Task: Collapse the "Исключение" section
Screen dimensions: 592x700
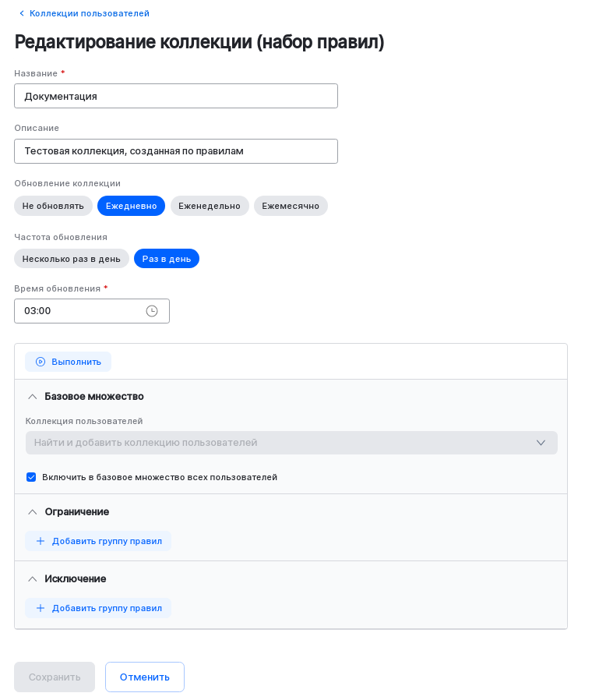Action: (32, 578)
